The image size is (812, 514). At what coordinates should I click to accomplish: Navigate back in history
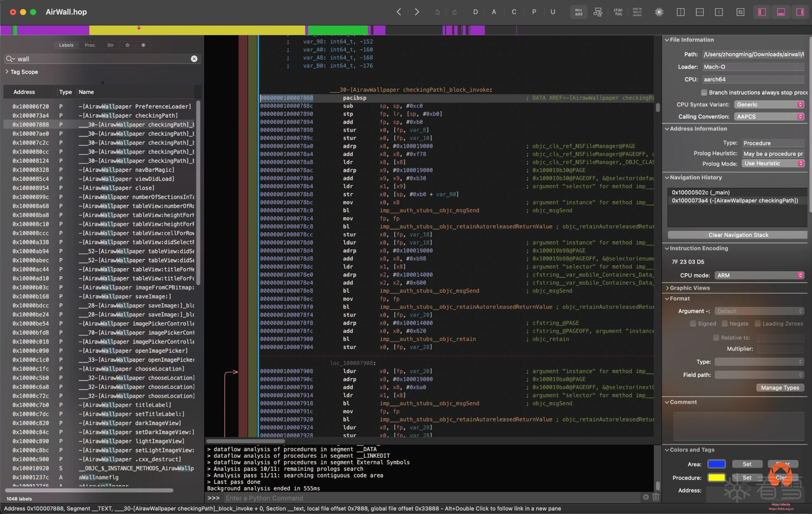click(398, 12)
